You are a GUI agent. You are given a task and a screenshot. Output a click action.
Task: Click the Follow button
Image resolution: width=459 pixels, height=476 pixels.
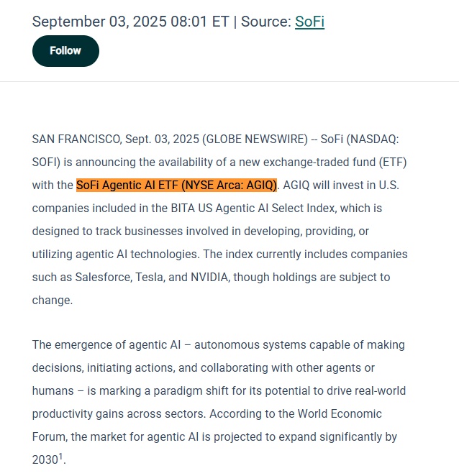click(65, 51)
